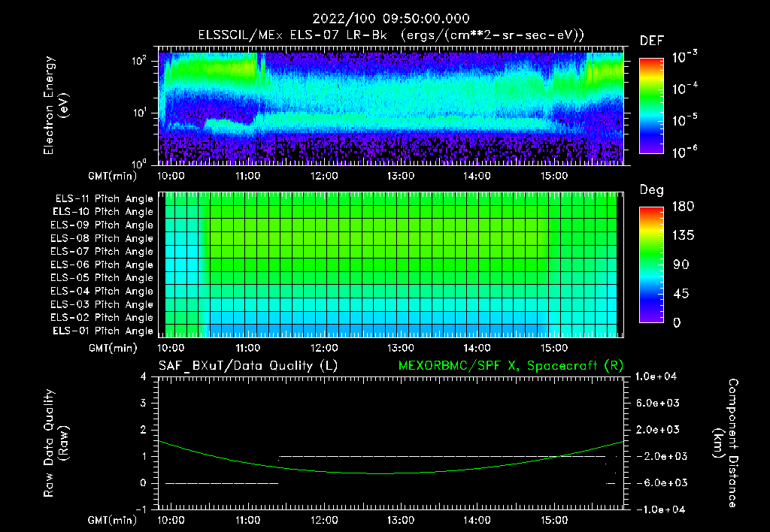Click the GMT(min) label under the spectrogram
The width and height of the screenshot is (770, 532).
pos(113,176)
